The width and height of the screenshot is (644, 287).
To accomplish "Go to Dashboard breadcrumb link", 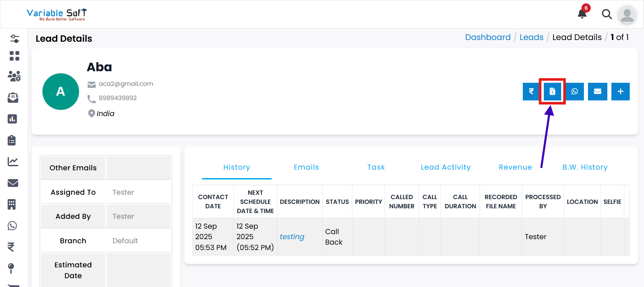I will pyautogui.click(x=487, y=37).
